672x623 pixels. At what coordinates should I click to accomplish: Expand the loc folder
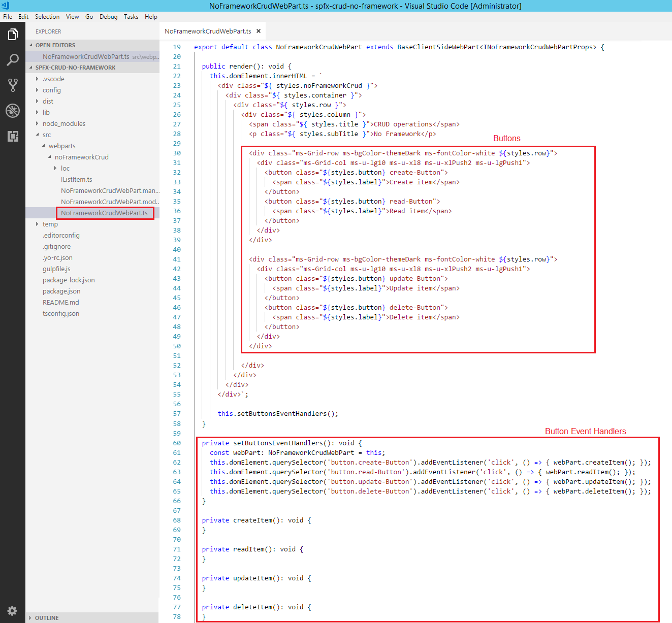(x=65, y=168)
